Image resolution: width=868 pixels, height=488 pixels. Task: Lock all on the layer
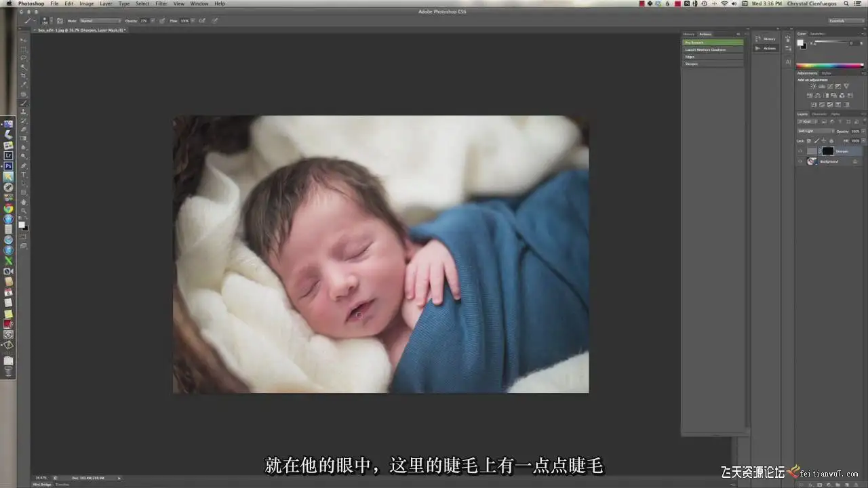831,141
